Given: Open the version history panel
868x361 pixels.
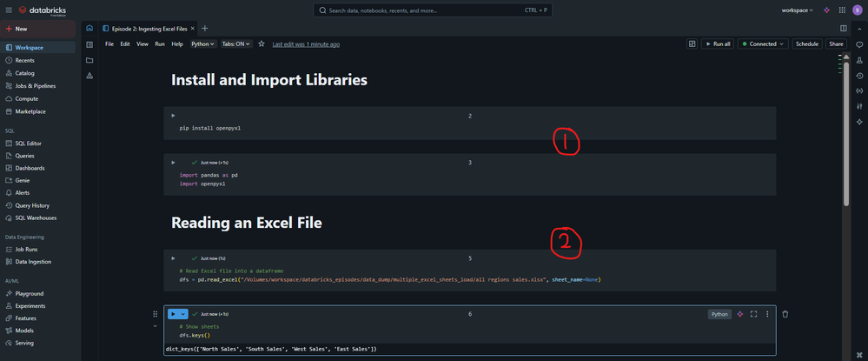Looking at the screenshot, I should (x=859, y=76).
